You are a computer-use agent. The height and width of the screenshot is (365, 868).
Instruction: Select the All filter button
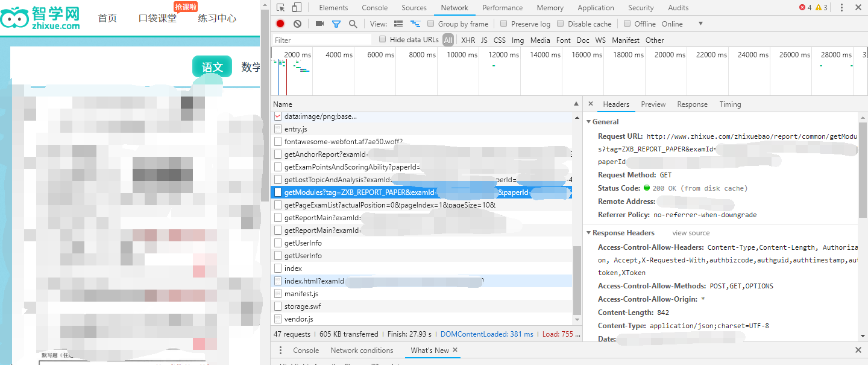pyautogui.click(x=448, y=40)
